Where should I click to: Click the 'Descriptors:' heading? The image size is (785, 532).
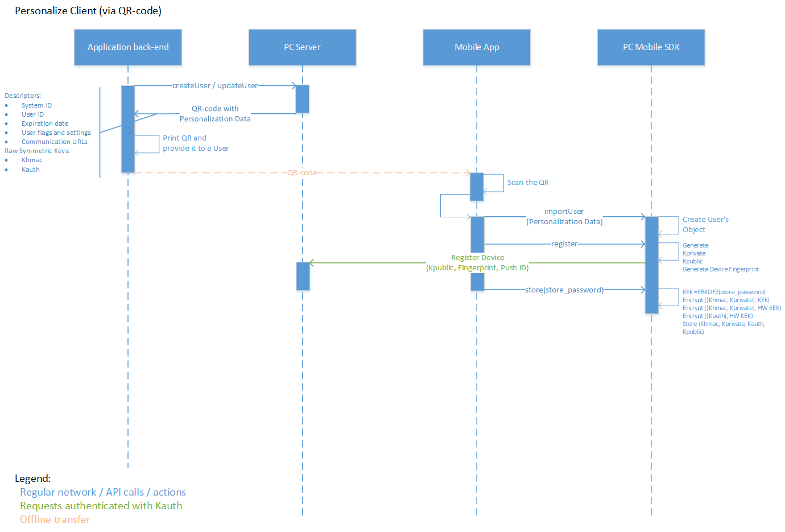(23, 96)
